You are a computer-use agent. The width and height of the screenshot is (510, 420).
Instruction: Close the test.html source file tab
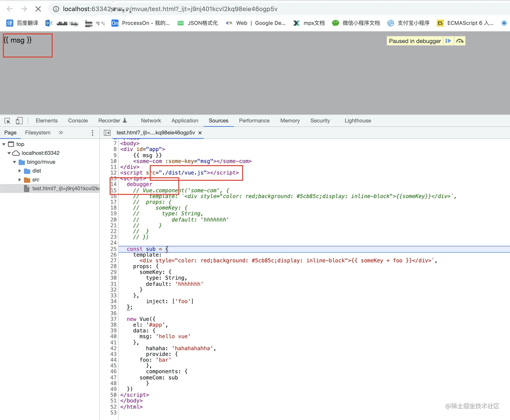click(200, 133)
